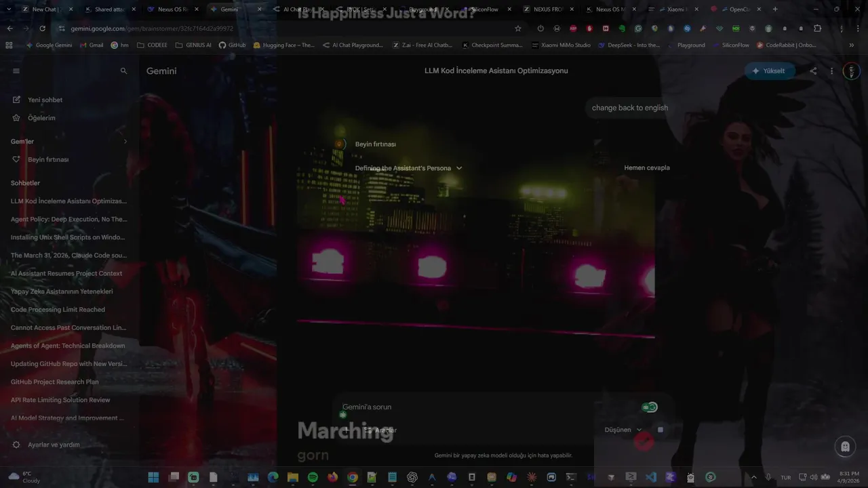The width and height of the screenshot is (868, 488).
Task: Open the Google account avatar
Action: [x=851, y=70]
